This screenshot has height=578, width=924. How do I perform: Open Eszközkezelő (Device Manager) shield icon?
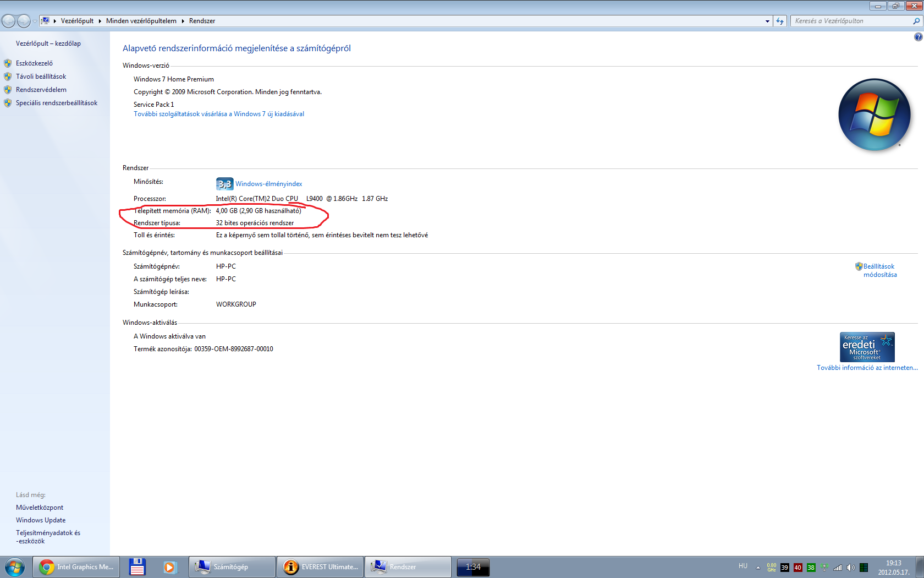8,63
